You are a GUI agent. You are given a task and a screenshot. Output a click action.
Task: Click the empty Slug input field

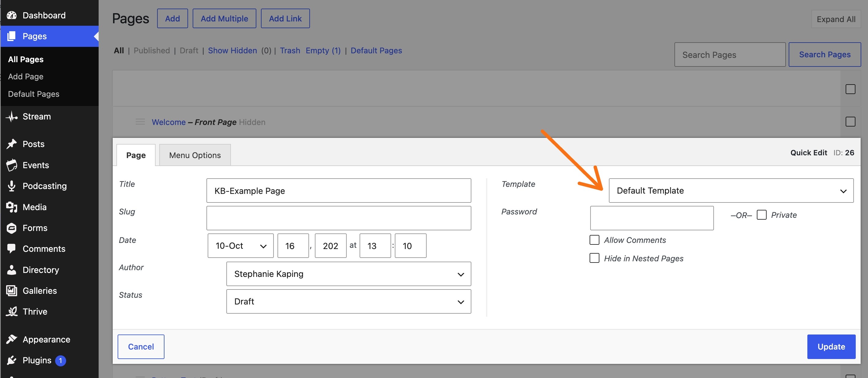pos(339,218)
